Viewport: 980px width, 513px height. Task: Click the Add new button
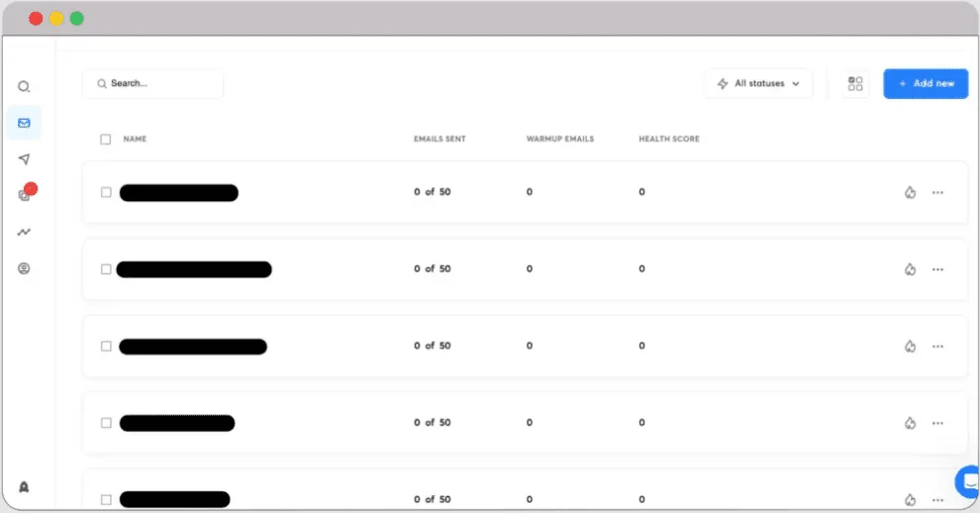pos(926,84)
